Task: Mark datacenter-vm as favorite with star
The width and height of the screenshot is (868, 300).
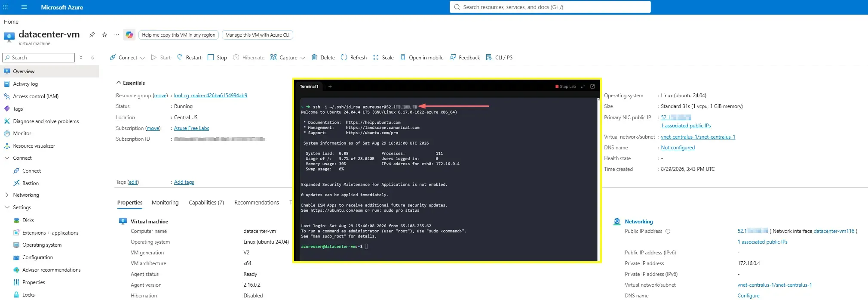Action: pyautogui.click(x=104, y=35)
